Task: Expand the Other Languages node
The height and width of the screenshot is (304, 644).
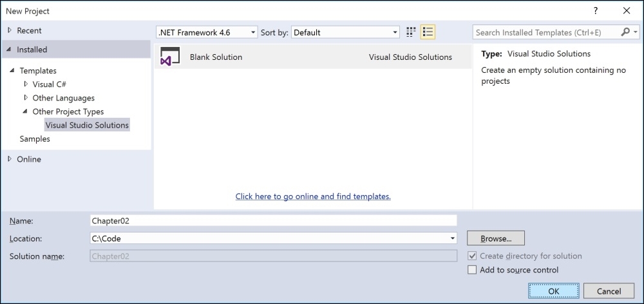Action: coord(26,98)
